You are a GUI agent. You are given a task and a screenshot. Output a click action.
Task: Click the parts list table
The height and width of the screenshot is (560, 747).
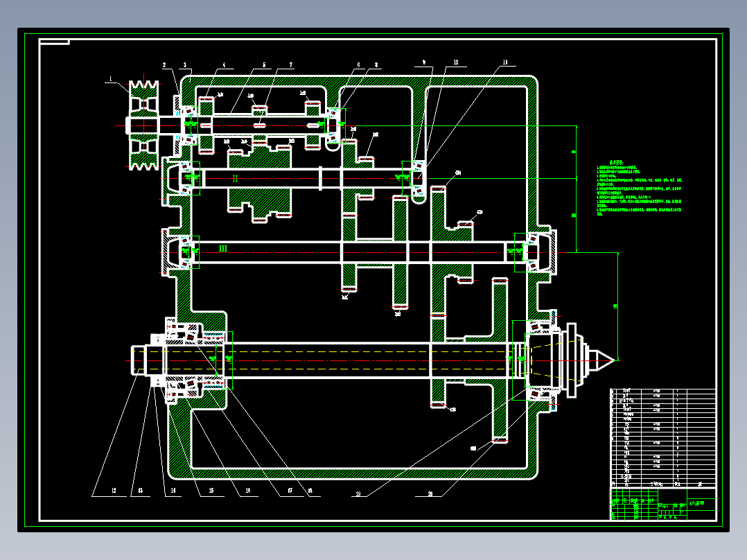coord(663,439)
